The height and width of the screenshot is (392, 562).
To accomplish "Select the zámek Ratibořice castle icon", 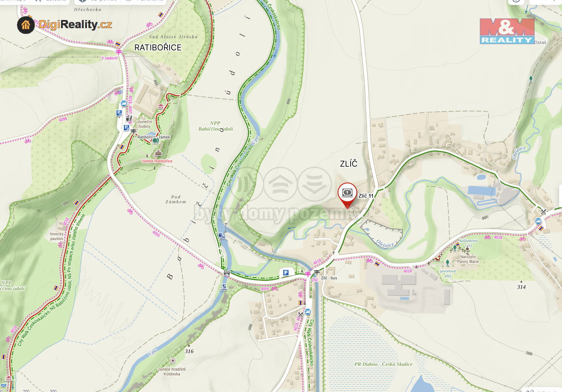I will point(158,153).
